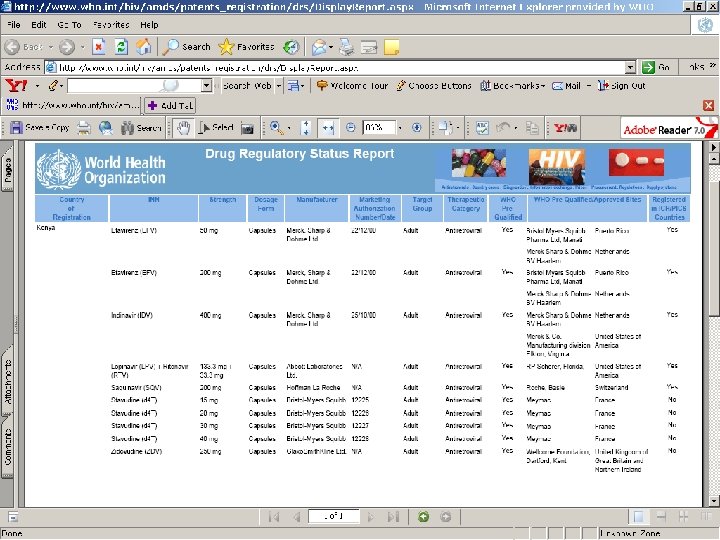
Task: Click the Save a Copy button
Action: tap(41, 128)
